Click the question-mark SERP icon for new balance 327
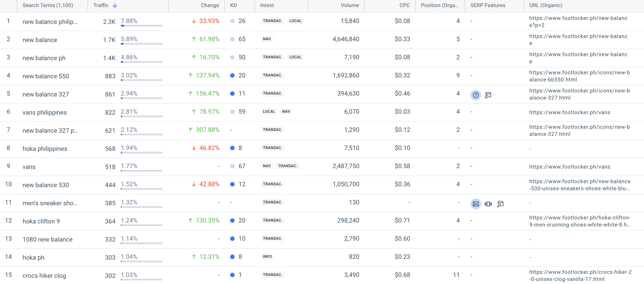 476,95
